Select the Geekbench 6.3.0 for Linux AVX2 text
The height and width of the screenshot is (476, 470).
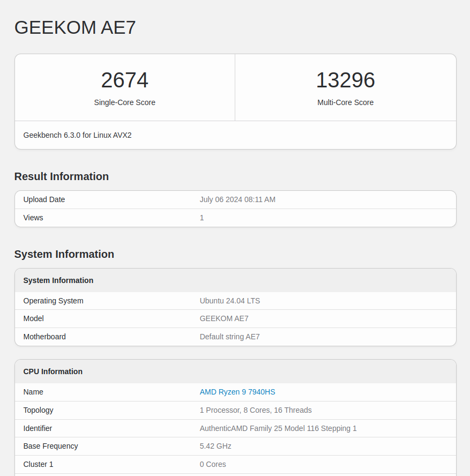coord(77,135)
